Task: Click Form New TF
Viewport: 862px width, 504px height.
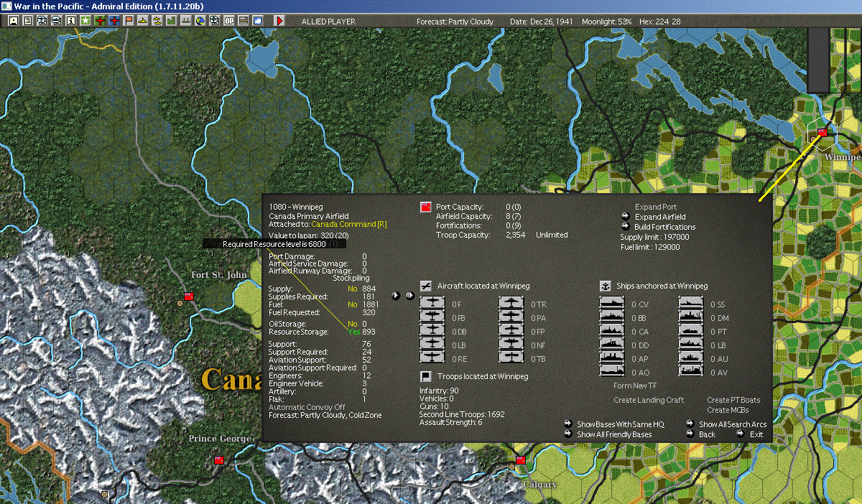Action: pos(635,386)
